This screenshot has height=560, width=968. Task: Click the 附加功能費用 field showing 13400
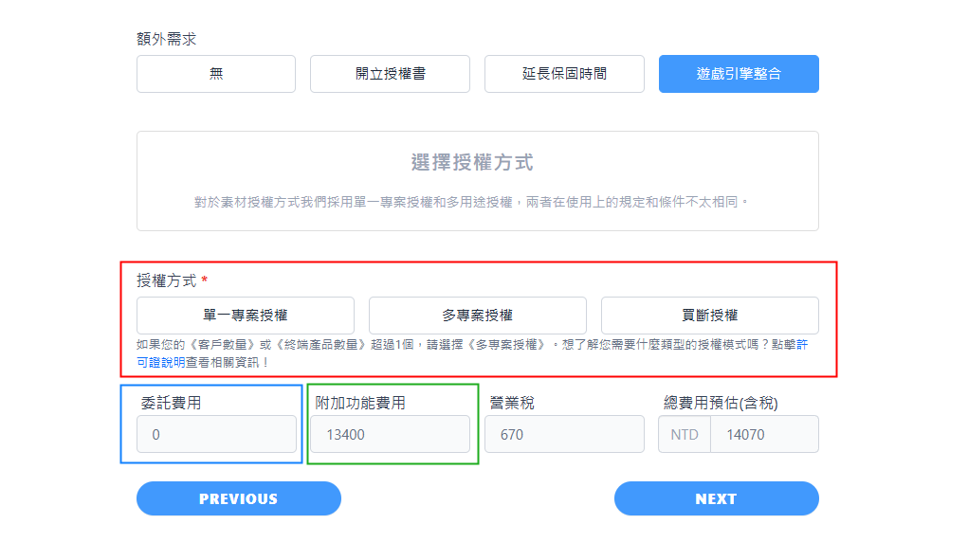(390, 435)
